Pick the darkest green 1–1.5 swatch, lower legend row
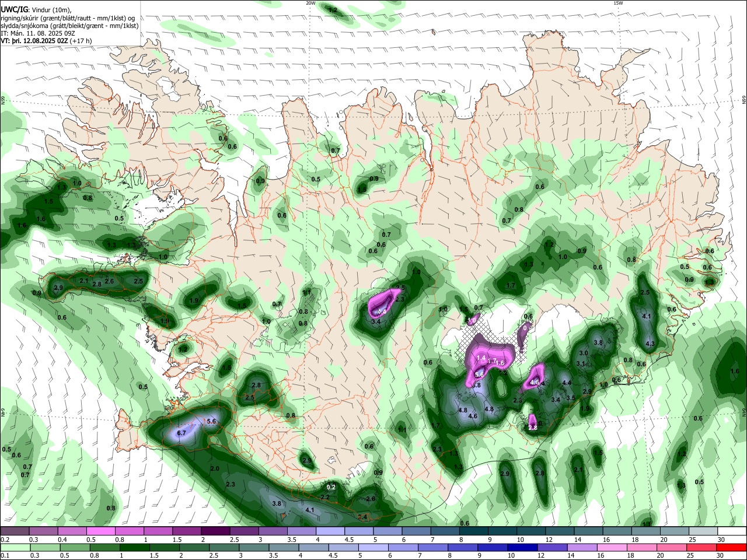The image size is (747, 560). point(134,547)
